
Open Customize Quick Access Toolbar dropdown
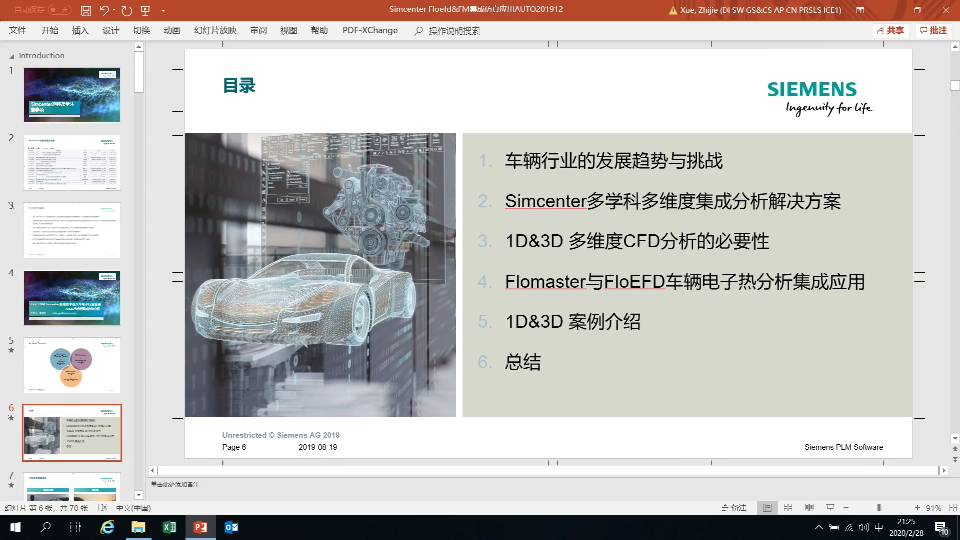(x=162, y=11)
